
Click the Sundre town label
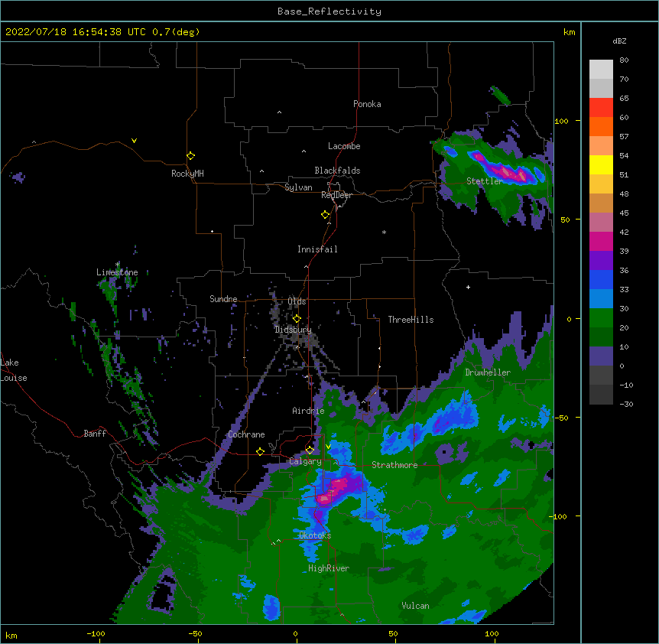pos(223,299)
